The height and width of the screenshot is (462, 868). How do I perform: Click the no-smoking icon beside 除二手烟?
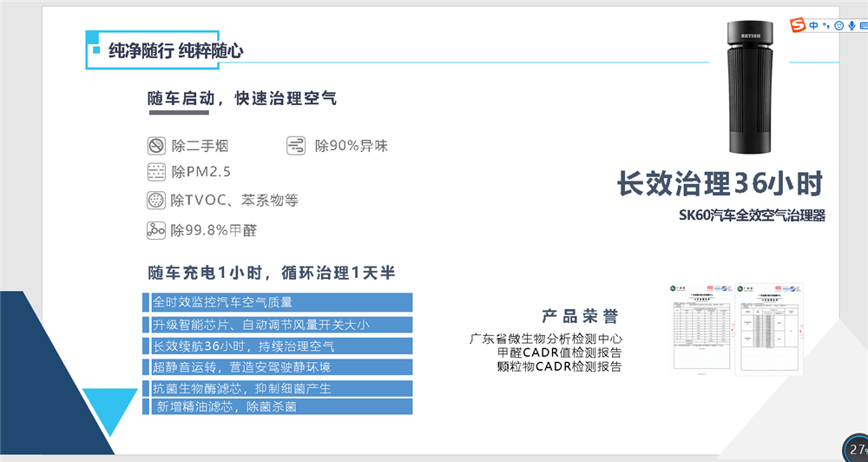coord(156,146)
